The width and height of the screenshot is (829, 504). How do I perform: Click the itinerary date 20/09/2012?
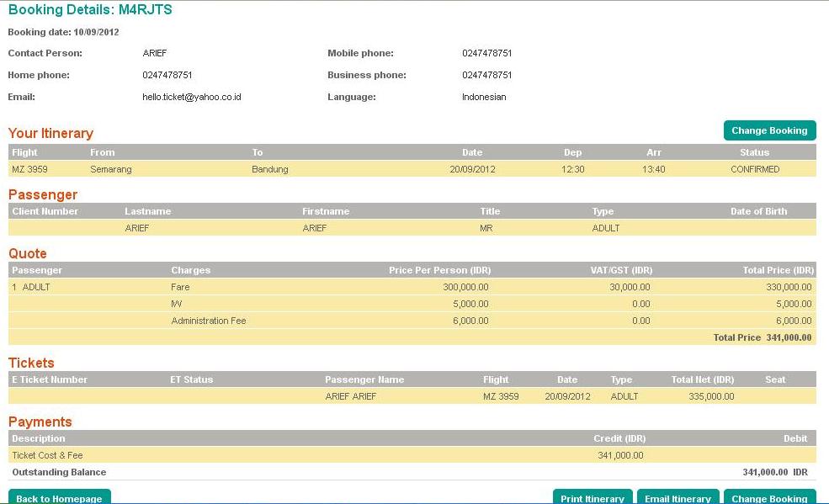[x=472, y=170]
